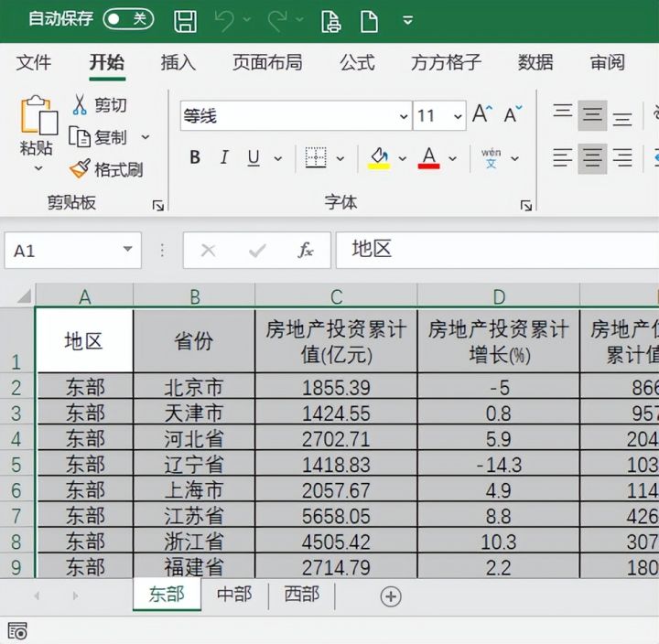The height and width of the screenshot is (644, 659).
Task: Expand the underline style arrow
Action: (278, 159)
